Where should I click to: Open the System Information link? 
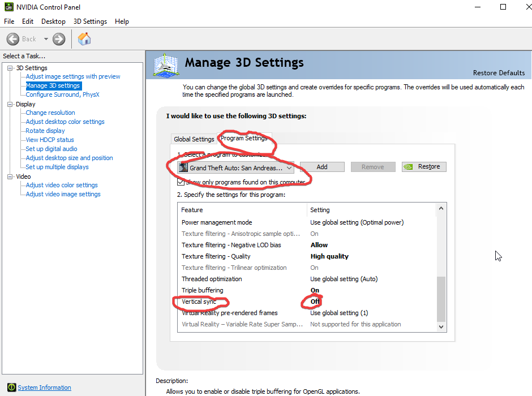(x=44, y=388)
